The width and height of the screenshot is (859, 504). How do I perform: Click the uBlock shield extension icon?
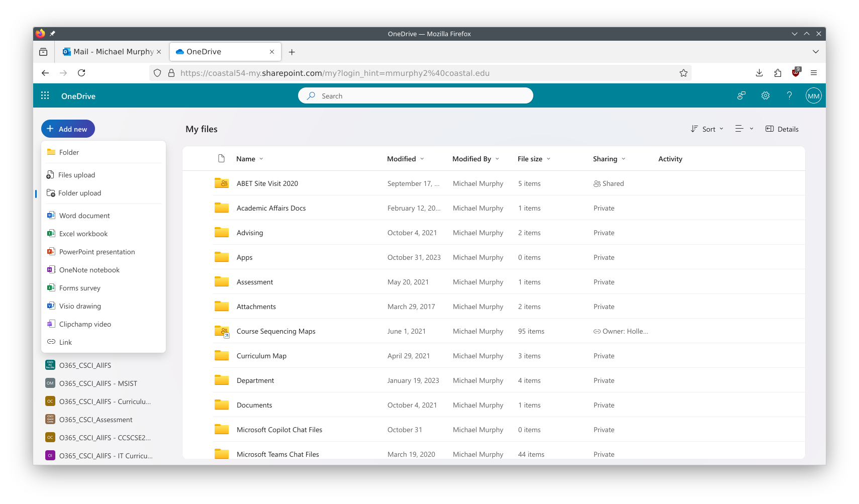pos(796,72)
